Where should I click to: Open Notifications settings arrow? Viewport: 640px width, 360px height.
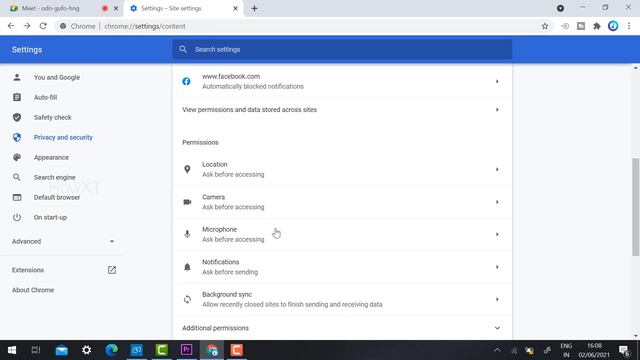[x=497, y=267]
